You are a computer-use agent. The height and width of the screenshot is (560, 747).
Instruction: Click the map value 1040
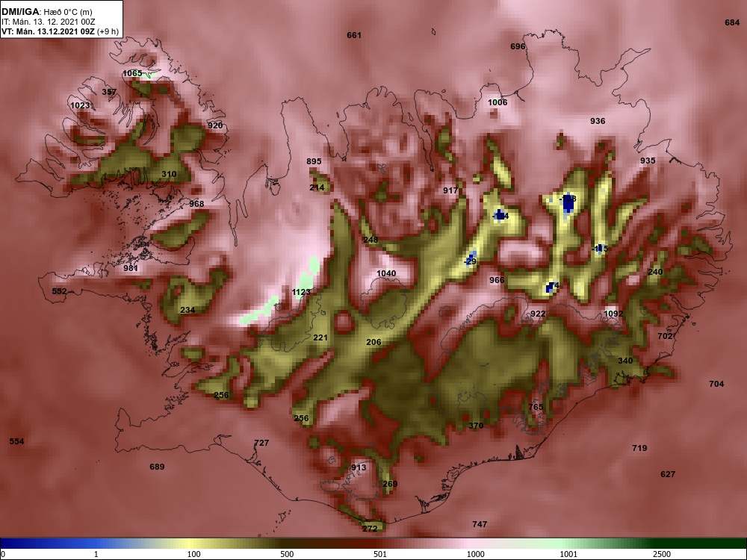tap(386, 273)
